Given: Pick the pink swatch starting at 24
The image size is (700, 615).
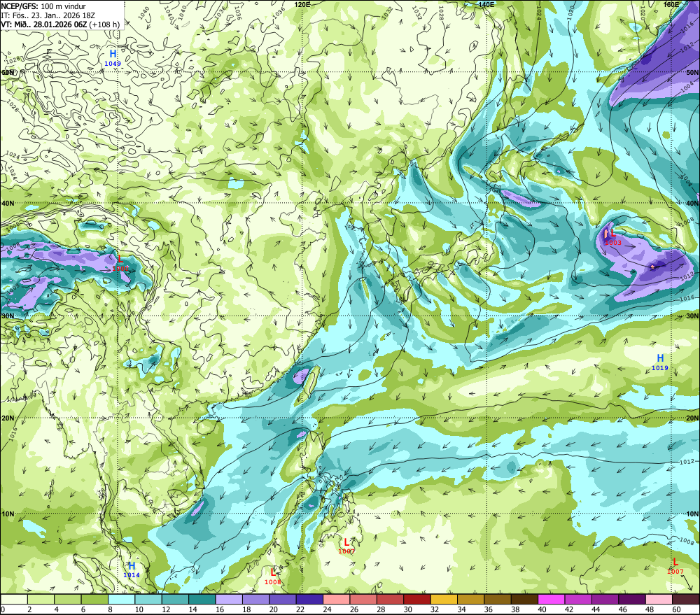Looking at the screenshot, I should pos(337,599).
